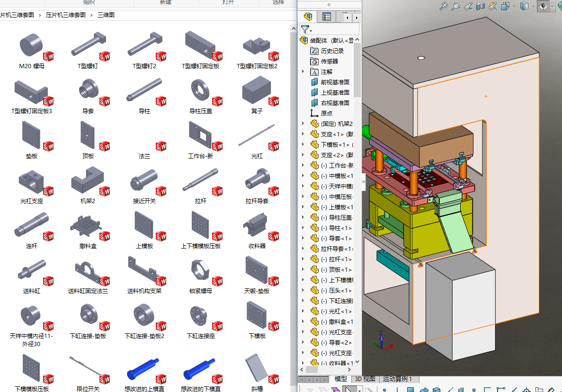Expand the (固定) 机架2 component node

coord(303,124)
